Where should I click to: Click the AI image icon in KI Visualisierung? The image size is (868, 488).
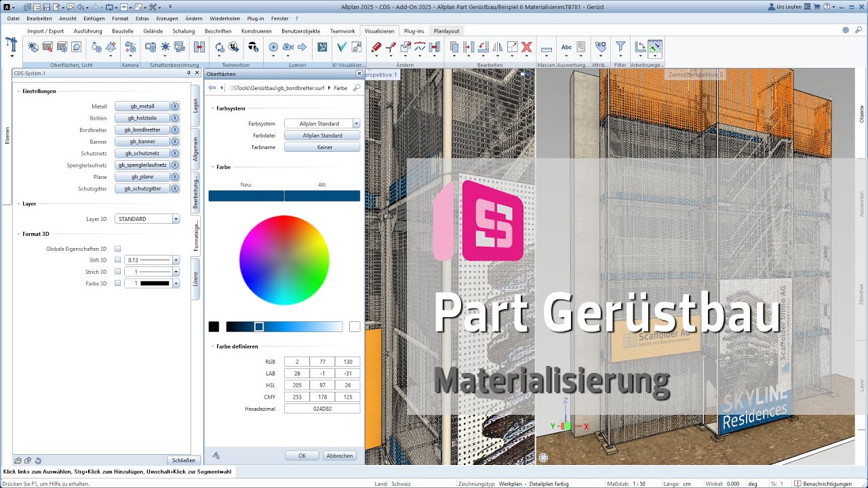pyautogui.click(x=356, y=47)
